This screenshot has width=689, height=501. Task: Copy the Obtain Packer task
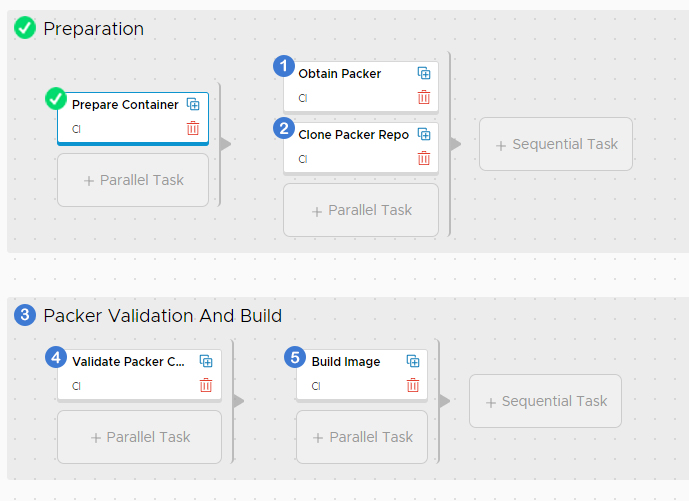(424, 73)
